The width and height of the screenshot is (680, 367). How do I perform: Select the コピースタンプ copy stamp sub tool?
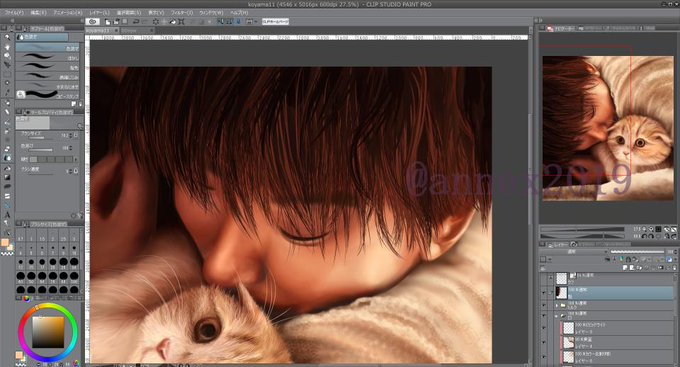pyautogui.click(x=48, y=95)
